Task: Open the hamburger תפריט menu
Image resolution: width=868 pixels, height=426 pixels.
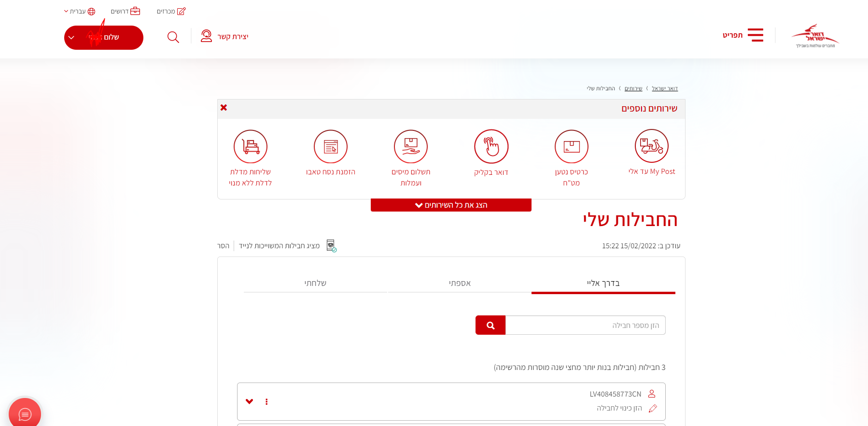Action: click(x=743, y=35)
